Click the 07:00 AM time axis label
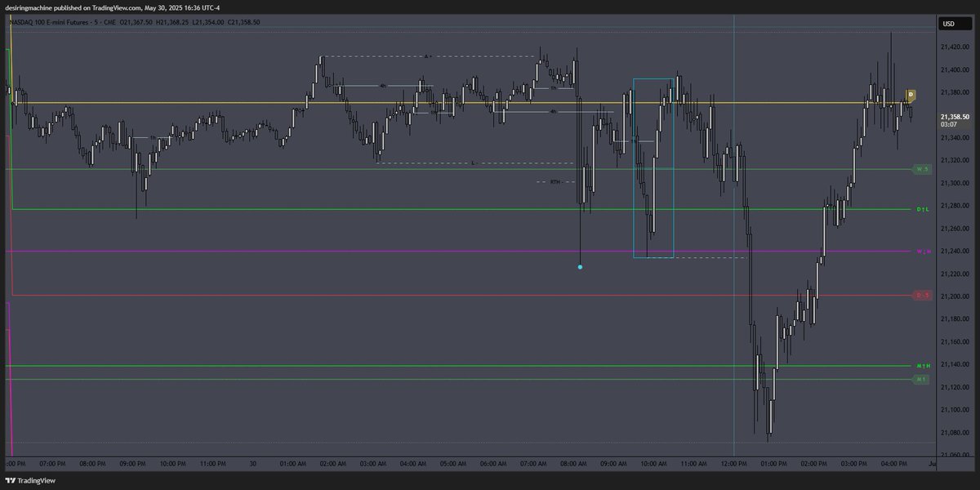The image size is (980, 490). [x=533, y=464]
